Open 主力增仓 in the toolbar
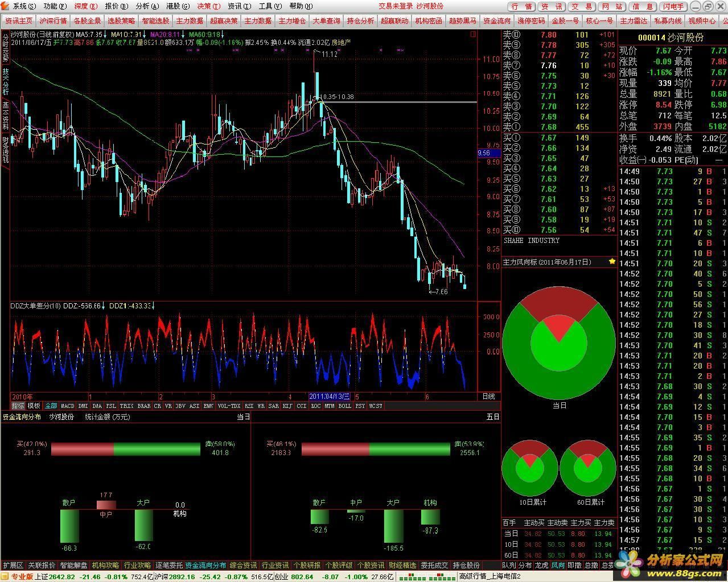The image size is (728, 582). point(292,20)
